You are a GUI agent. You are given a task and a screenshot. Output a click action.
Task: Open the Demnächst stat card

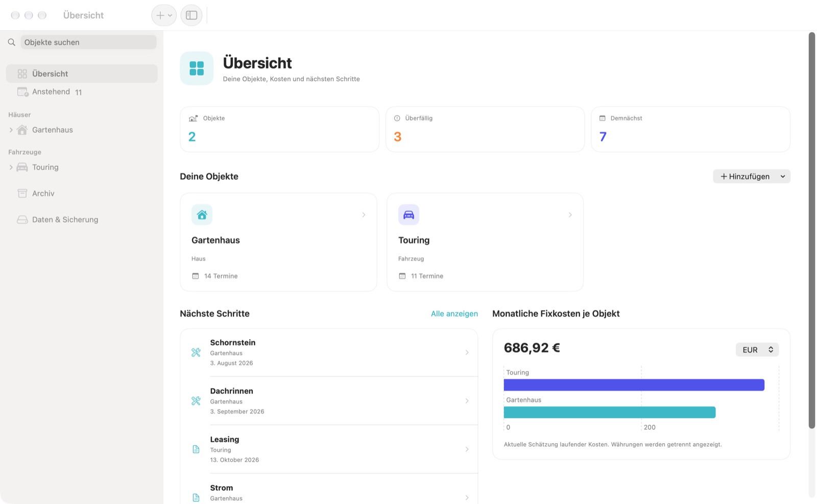click(690, 129)
